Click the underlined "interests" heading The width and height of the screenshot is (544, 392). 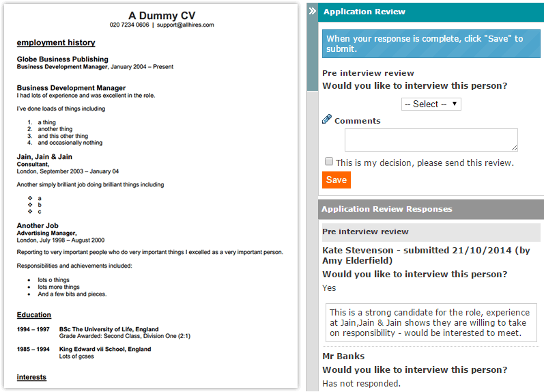31,377
